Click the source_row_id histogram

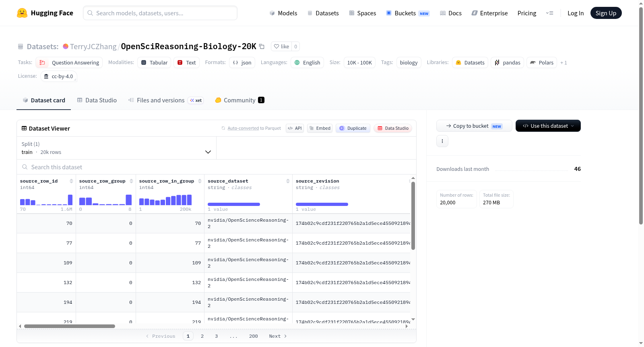pos(46,199)
